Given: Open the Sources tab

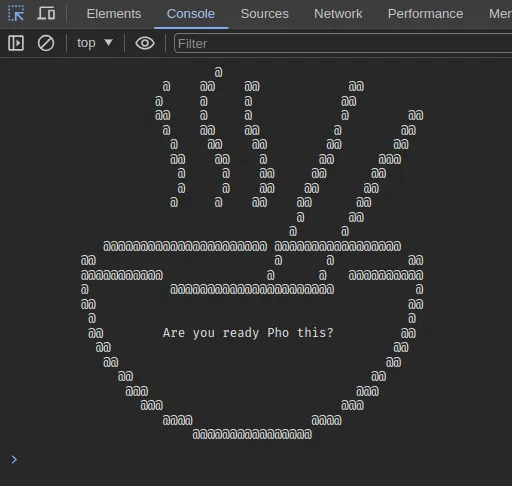Looking at the screenshot, I should point(264,14).
